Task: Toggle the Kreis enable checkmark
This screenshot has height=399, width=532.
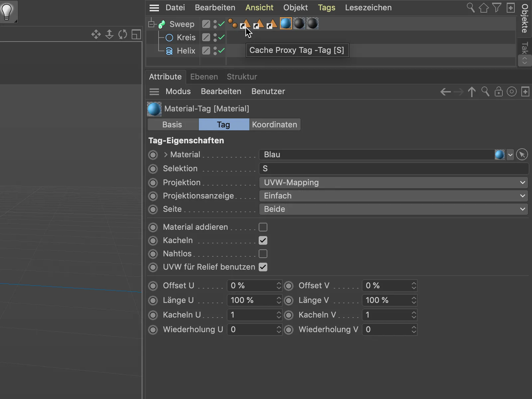Action: click(221, 37)
